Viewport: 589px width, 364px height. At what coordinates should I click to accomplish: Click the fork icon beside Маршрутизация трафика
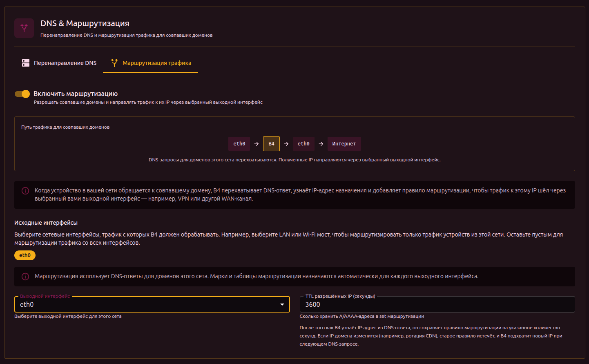pos(114,63)
